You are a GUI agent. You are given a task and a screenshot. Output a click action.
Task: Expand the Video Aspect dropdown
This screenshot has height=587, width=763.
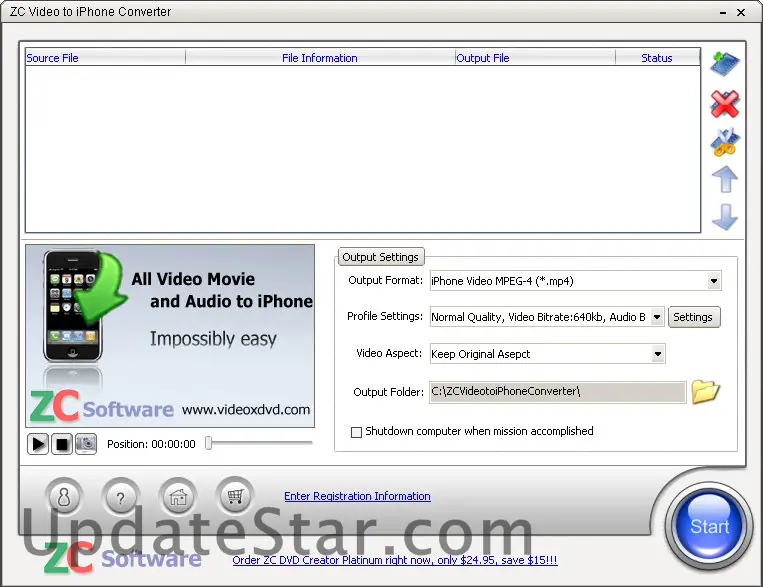(658, 354)
